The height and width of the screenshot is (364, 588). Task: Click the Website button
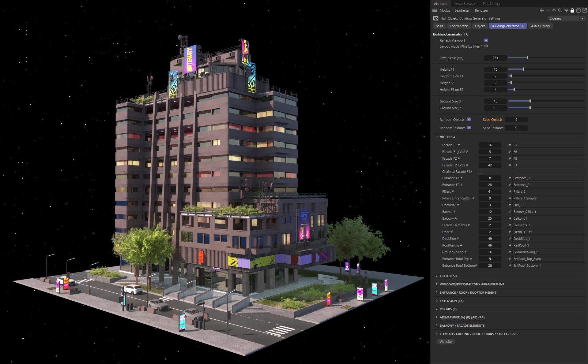point(446,342)
